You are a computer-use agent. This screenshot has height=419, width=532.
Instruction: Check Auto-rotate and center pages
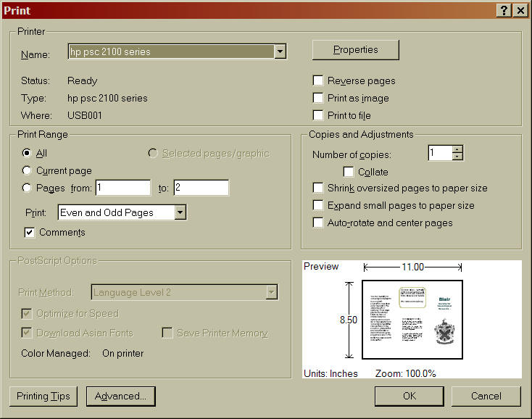[318, 223]
